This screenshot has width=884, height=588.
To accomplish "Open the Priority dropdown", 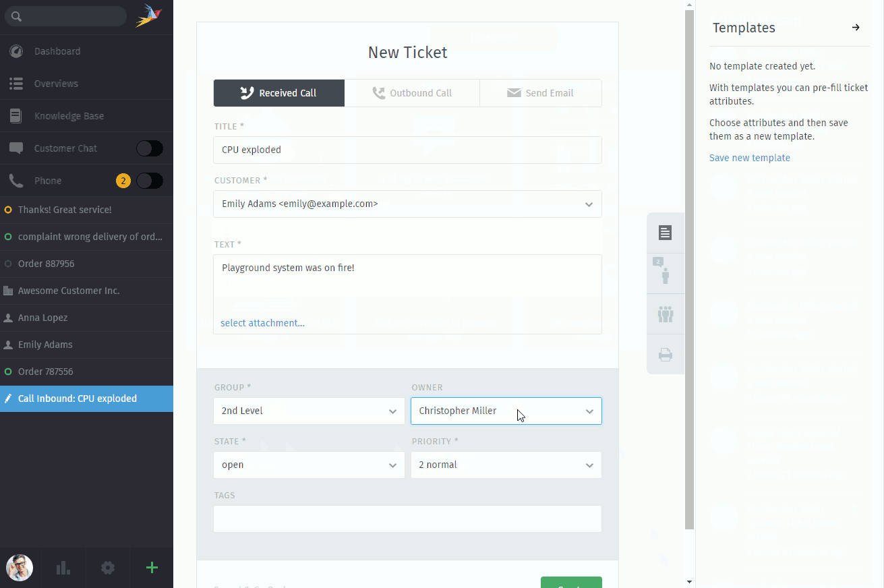I will pos(506,465).
